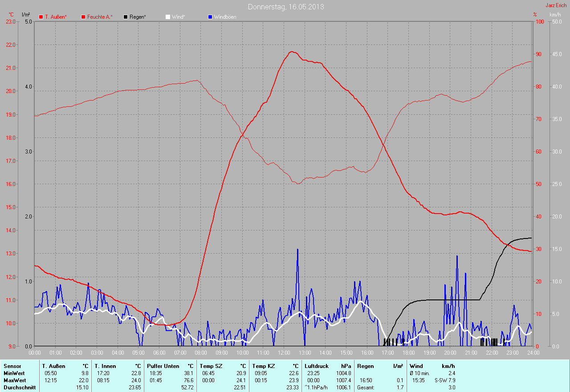The height and width of the screenshot is (392, 570).
Task: Select the 'Windböen' legend label
Action: [225, 17]
